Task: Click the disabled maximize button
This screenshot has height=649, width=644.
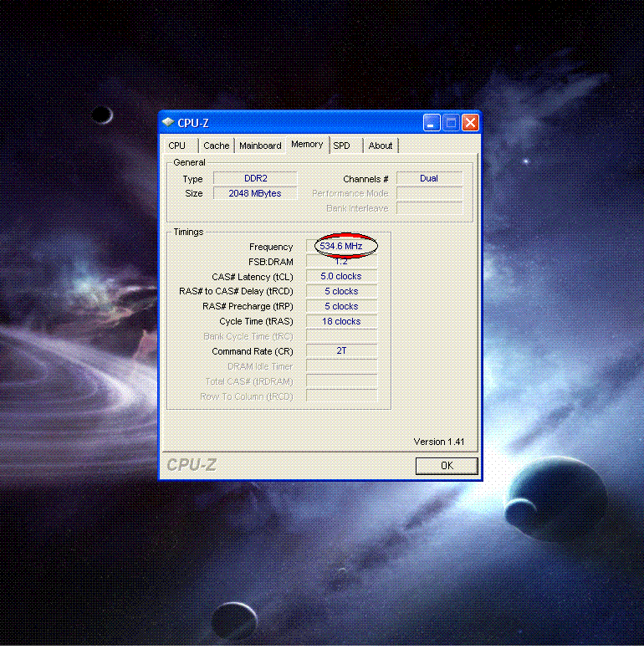Action: 451,123
